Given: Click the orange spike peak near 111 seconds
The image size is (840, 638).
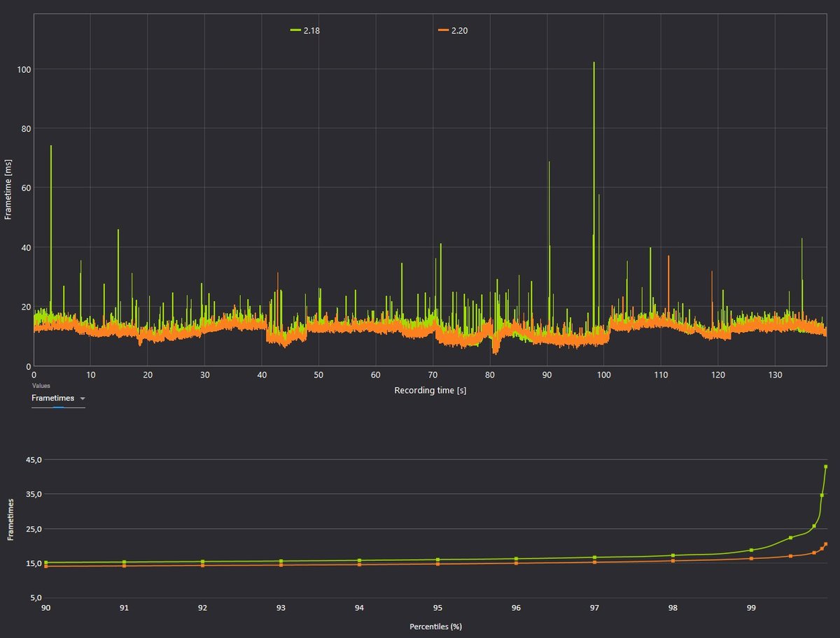Looking at the screenshot, I should (668, 257).
